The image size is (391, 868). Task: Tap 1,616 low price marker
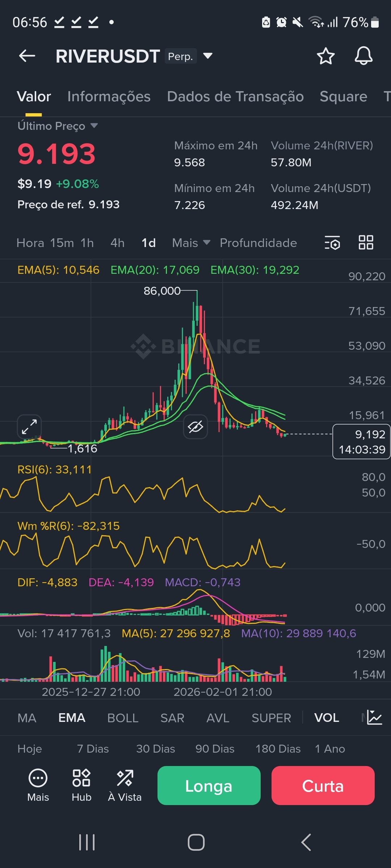point(83,448)
